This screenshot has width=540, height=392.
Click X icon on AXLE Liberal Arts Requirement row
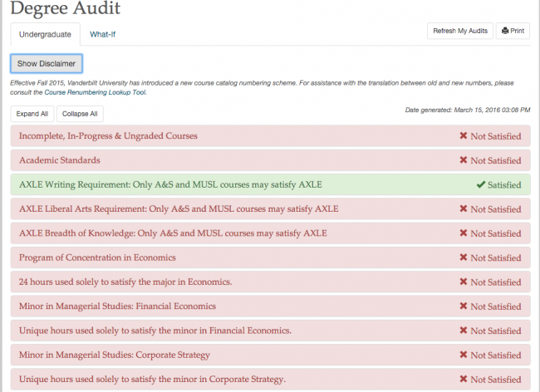[x=463, y=208]
